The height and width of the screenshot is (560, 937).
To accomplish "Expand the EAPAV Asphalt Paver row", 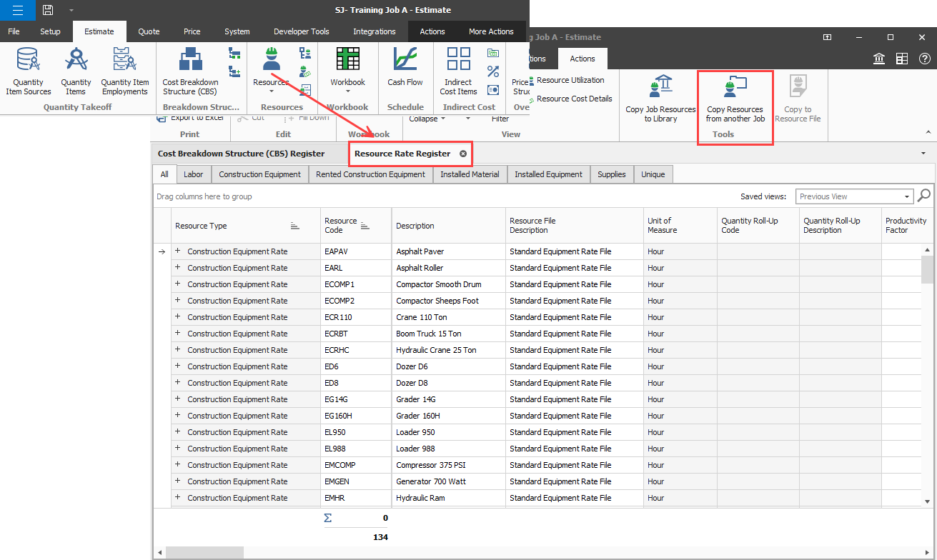I will [177, 251].
